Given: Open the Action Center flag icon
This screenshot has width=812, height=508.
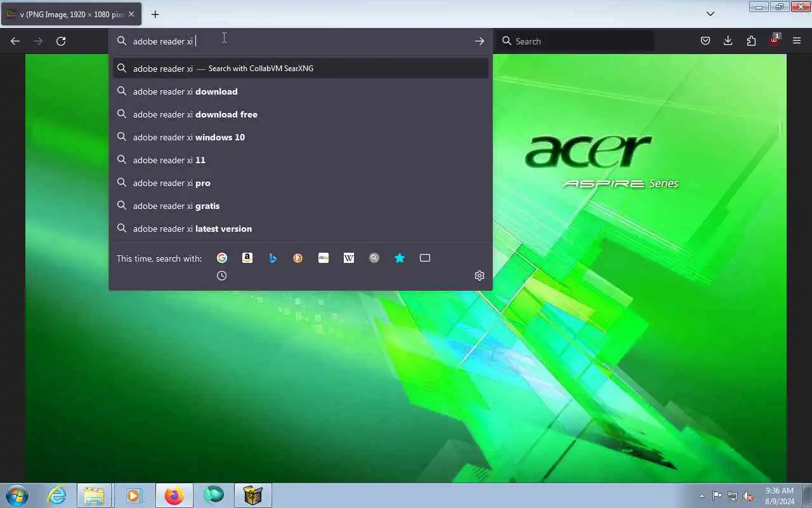Looking at the screenshot, I should (x=717, y=496).
